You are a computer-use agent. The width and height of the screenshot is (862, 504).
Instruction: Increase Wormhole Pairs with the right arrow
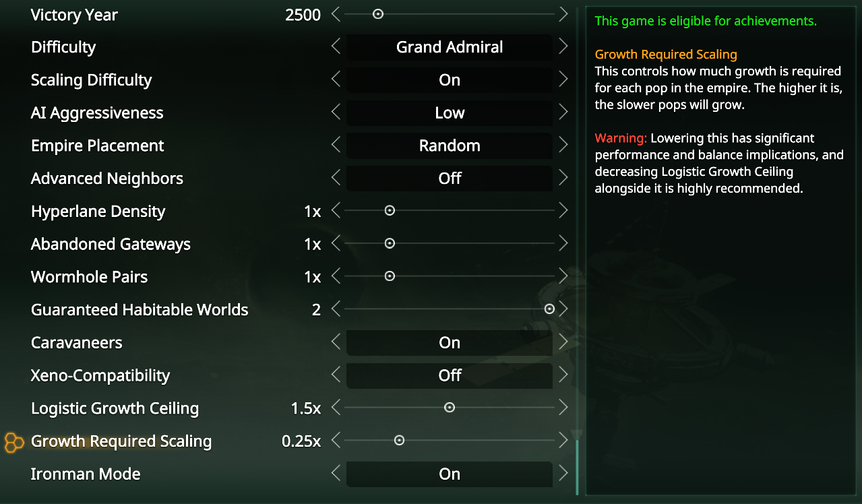coord(563,276)
